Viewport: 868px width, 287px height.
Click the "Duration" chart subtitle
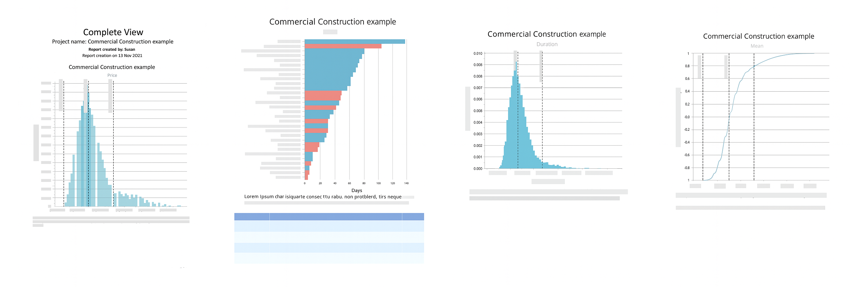click(547, 44)
